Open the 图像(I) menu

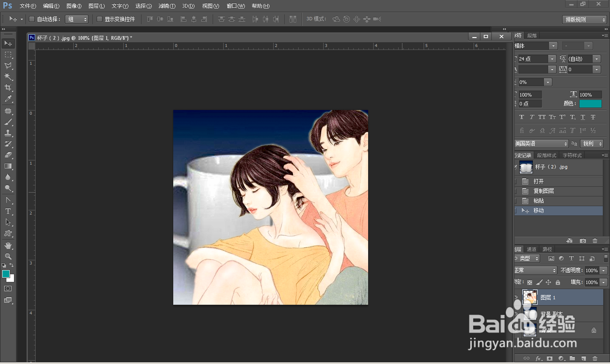pyautogui.click(x=74, y=6)
